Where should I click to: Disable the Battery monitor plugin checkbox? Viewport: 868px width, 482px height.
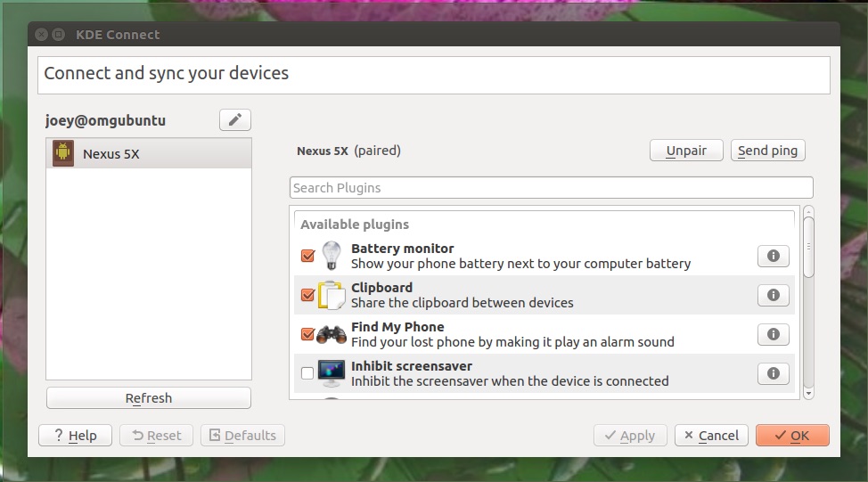pyautogui.click(x=307, y=256)
